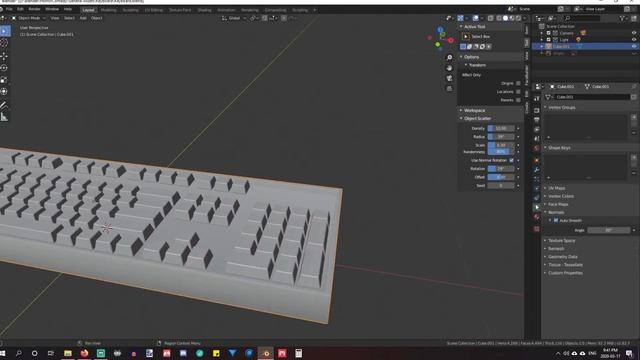The image size is (640, 360).
Task: Open the Global transform orientation dropdown
Action: (234, 18)
